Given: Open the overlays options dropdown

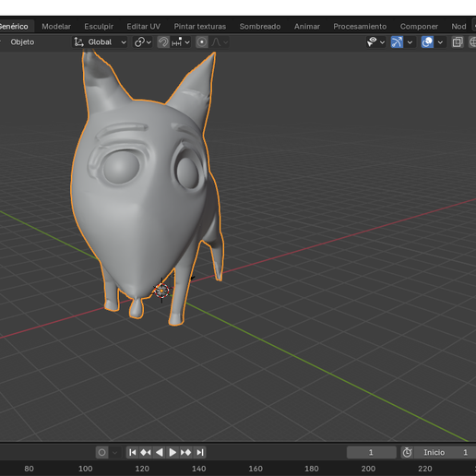Looking at the screenshot, I should [440, 42].
